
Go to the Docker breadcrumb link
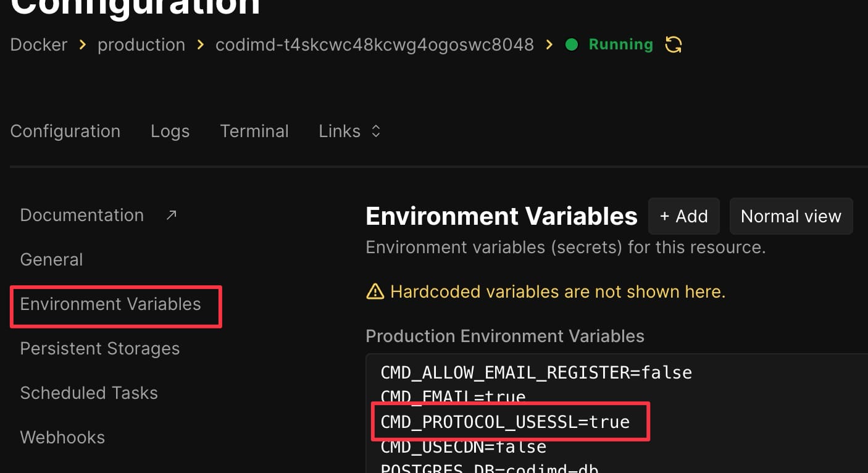click(39, 44)
